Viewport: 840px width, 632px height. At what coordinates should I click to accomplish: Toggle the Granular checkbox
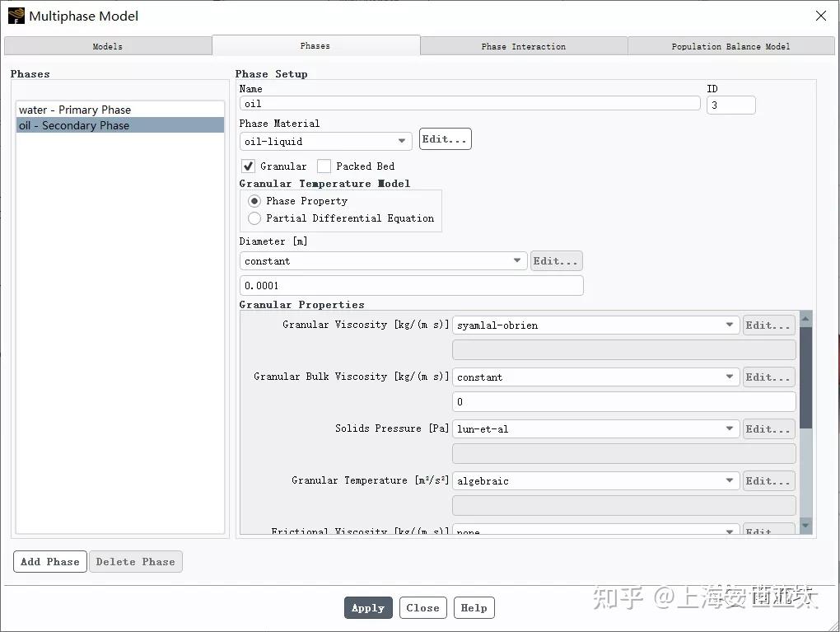(248, 166)
